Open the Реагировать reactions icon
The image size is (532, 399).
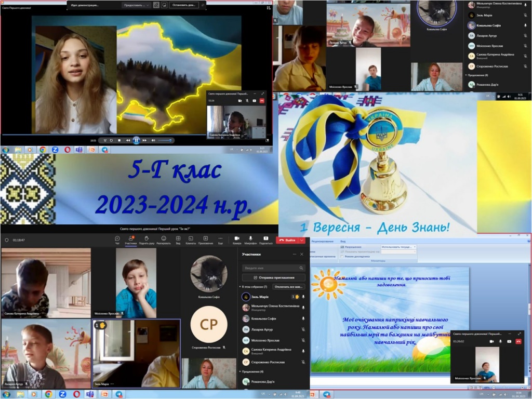[x=163, y=240]
